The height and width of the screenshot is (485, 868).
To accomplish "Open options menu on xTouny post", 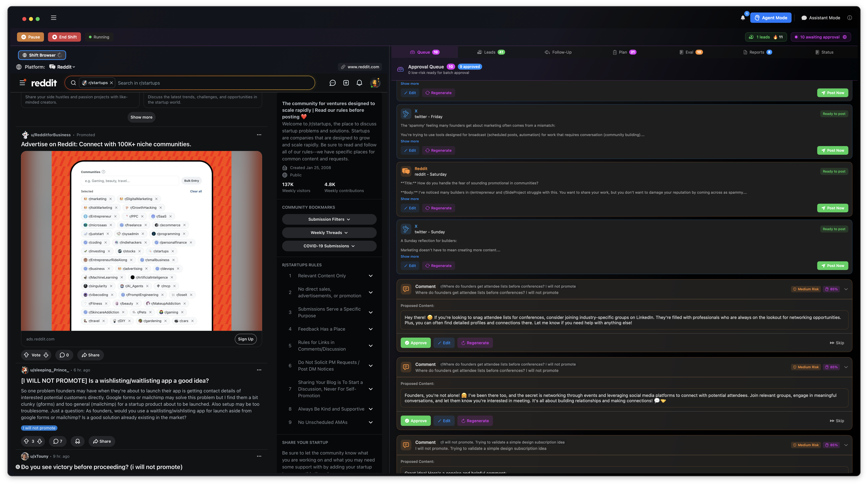I will pyautogui.click(x=259, y=456).
